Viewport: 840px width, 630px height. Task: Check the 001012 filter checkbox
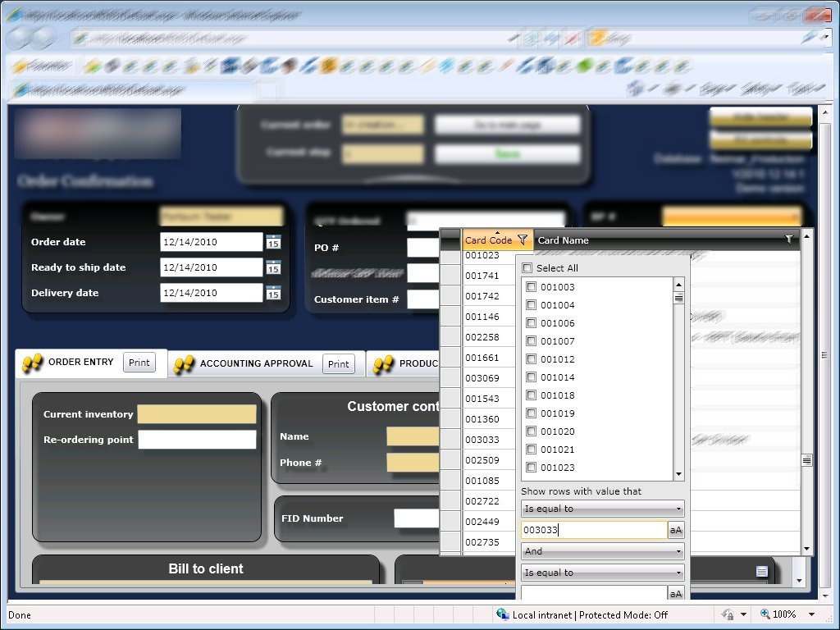click(x=531, y=359)
